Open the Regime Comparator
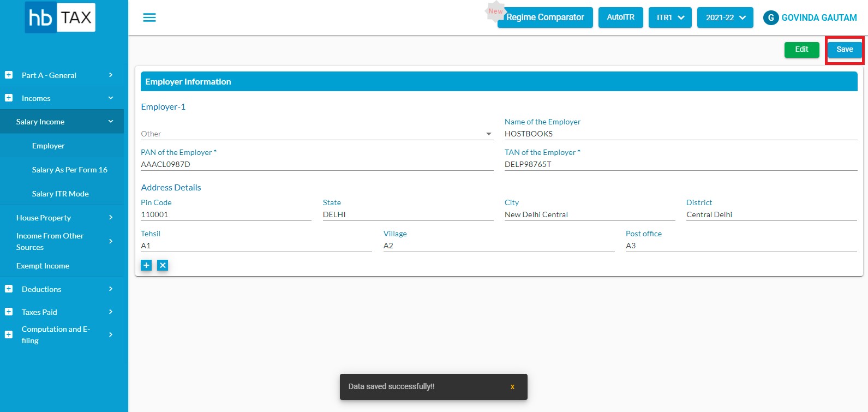The width and height of the screenshot is (868, 412). [545, 17]
